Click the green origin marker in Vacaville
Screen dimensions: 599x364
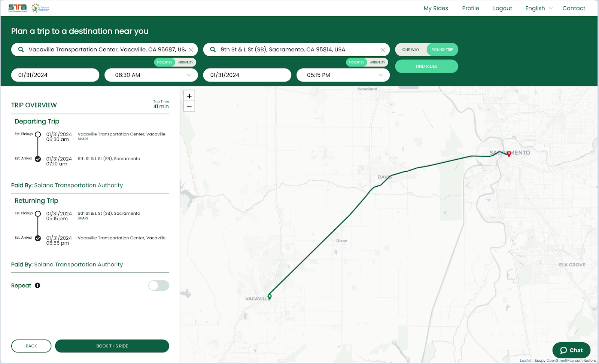[x=270, y=297]
